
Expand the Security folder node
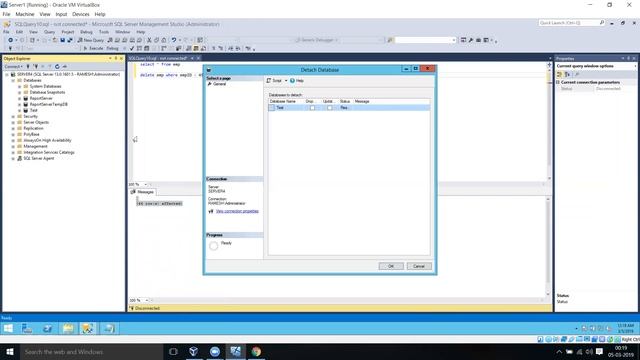pyautogui.click(x=13, y=116)
